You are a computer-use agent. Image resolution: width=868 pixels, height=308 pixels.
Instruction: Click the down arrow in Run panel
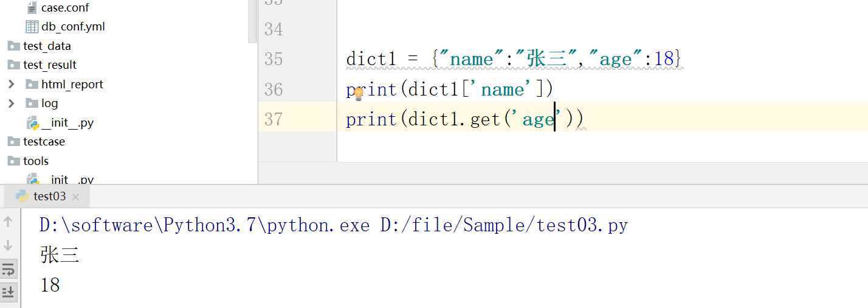[x=9, y=245]
